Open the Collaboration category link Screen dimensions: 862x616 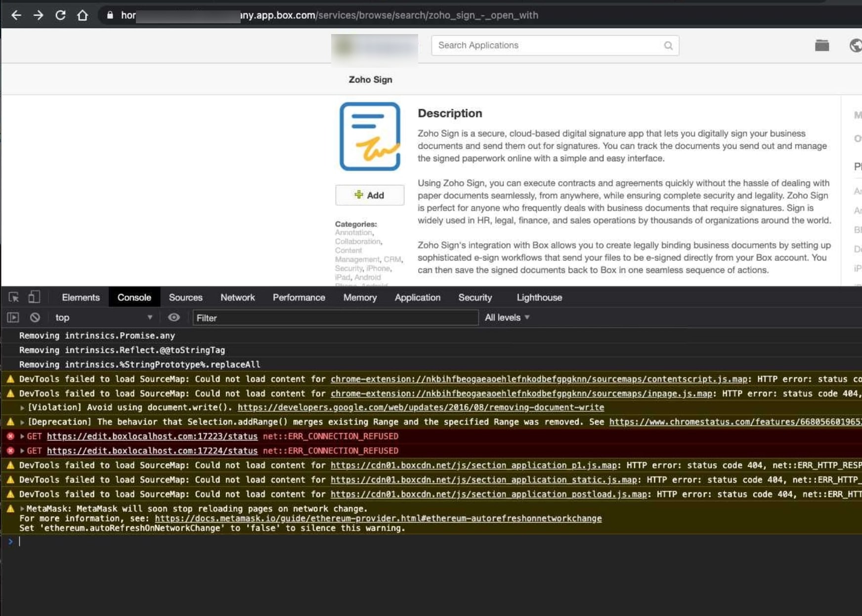(x=358, y=241)
